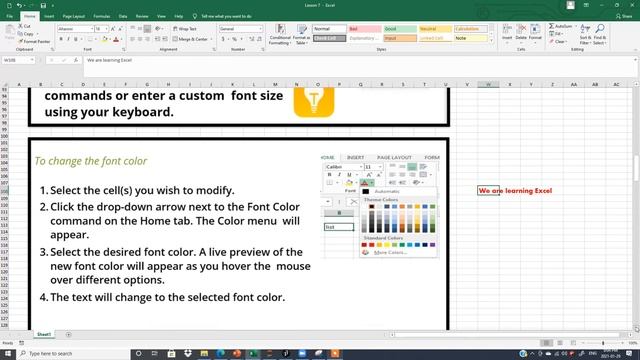This screenshot has height=360, width=640.
Task: Toggle Bold formatting in the ribbon
Action: click(61, 39)
